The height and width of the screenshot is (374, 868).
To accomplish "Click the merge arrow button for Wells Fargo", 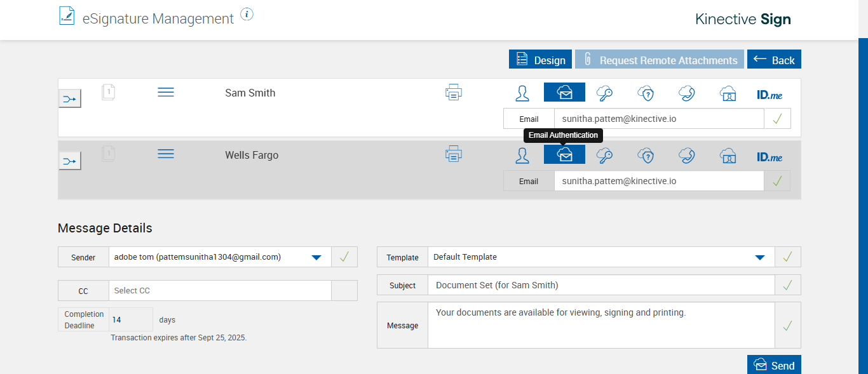I will (70, 161).
